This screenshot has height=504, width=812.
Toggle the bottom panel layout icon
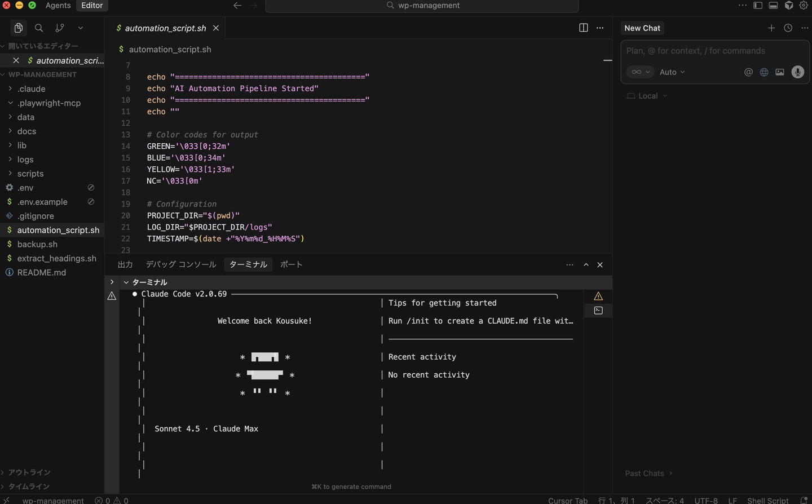click(774, 5)
